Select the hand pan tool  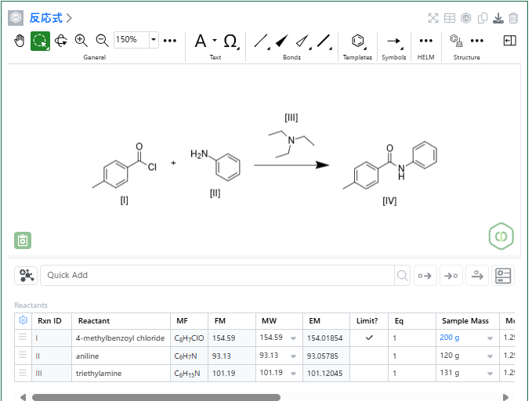pyautogui.click(x=20, y=40)
